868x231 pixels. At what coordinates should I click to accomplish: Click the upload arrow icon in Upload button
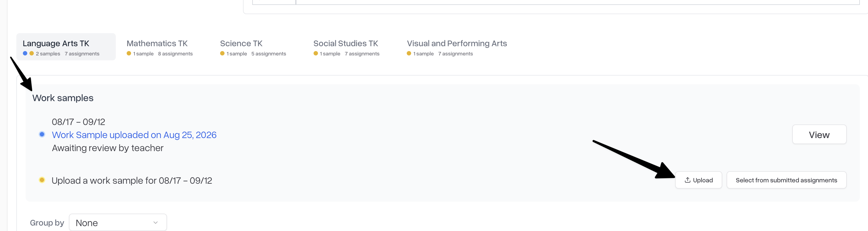click(x=687, y=180)
